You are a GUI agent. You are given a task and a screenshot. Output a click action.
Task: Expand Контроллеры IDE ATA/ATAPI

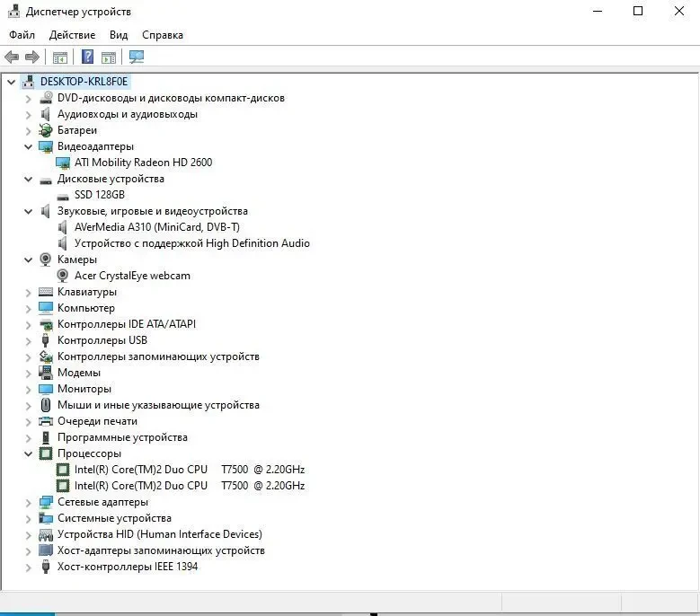point(28,325)
